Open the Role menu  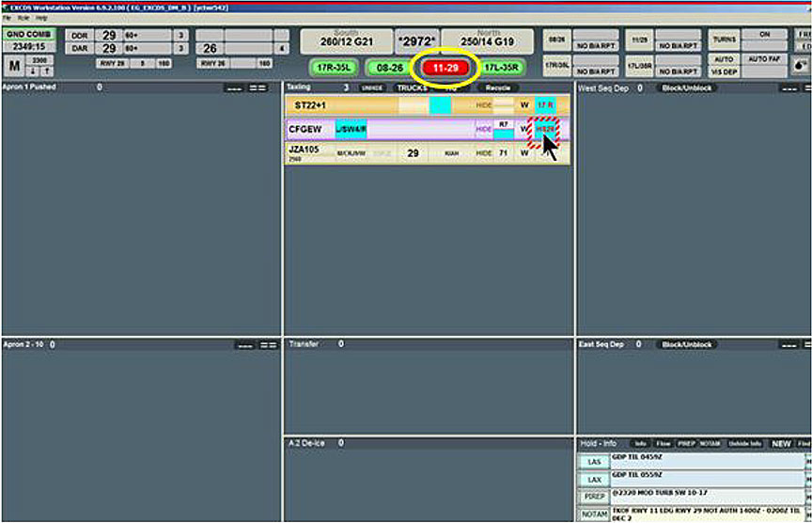[x=23, y=18]
